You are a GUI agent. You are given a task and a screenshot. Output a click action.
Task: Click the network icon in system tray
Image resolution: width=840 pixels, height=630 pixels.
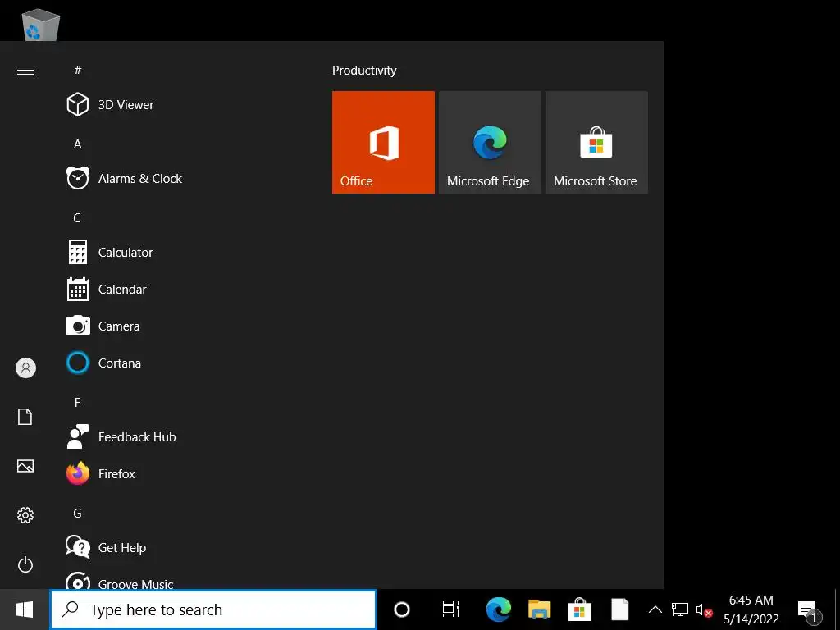[x=680, y=609]
